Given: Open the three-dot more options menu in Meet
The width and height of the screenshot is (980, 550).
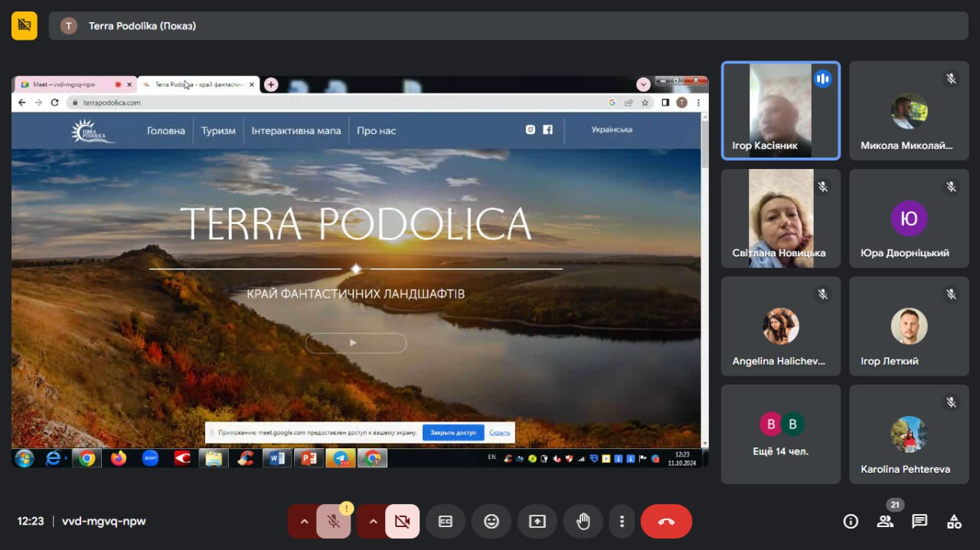Looking at the screenshot, I should [622, 521].
